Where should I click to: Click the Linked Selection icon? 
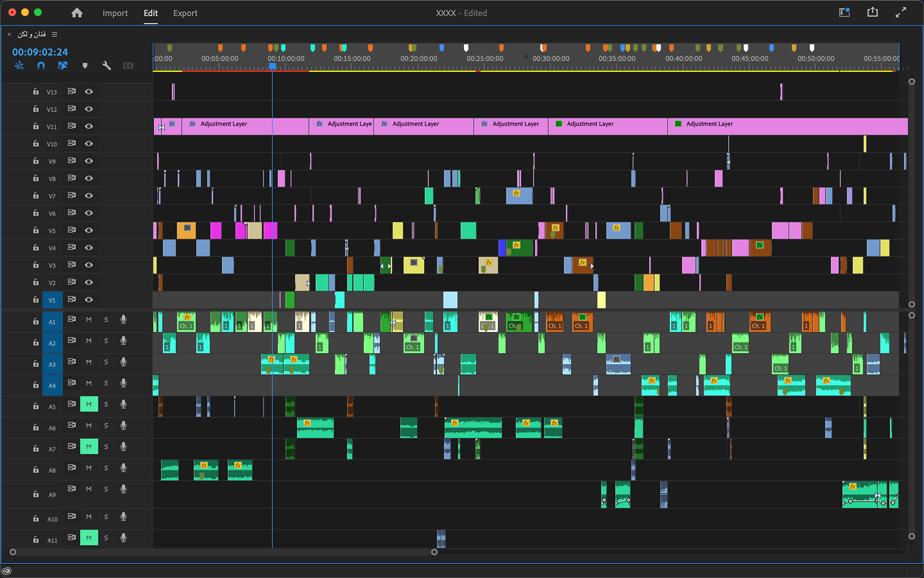point(63,66)
